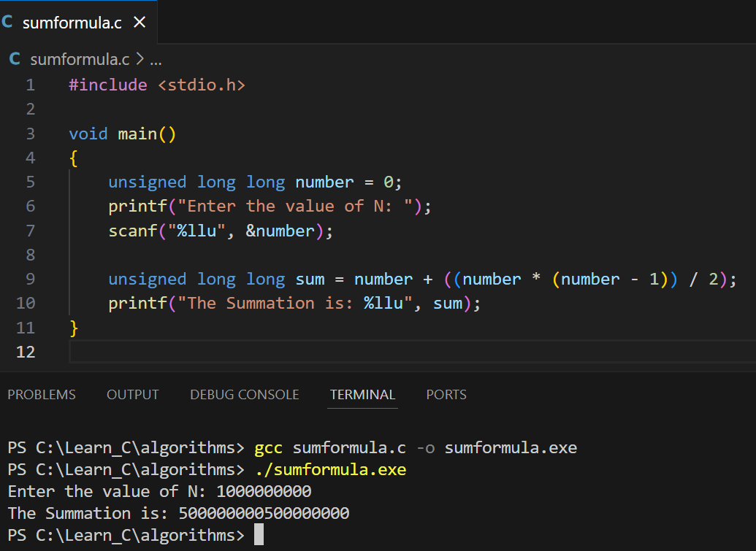Select the sumformula.c editor tab
Screen dimensions: 756x551
pyautogui.click(x=78, y=22)
